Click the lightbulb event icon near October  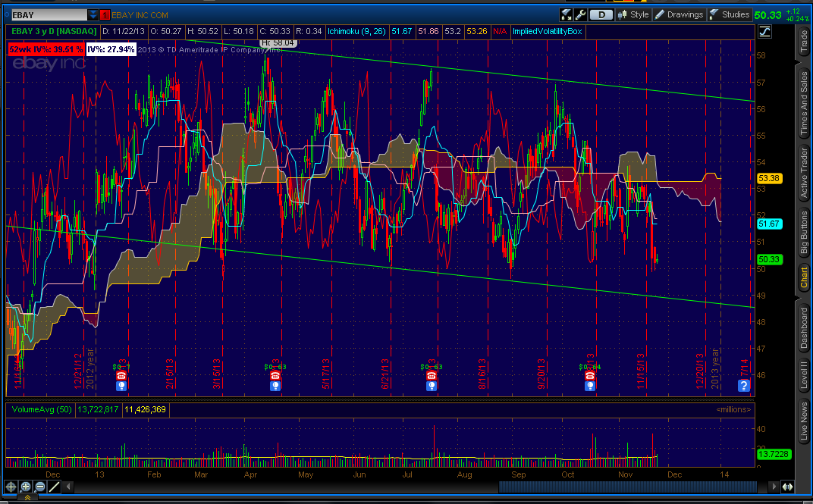590,386
